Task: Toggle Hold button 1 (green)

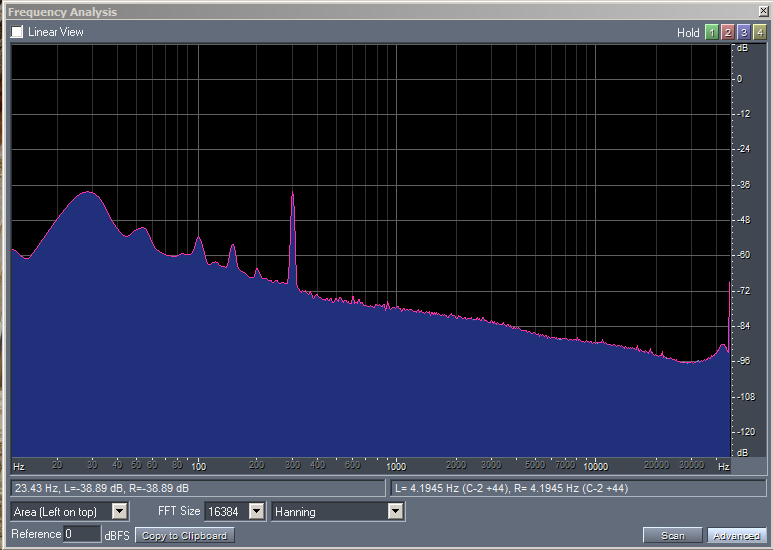Action: click(711, 33)
